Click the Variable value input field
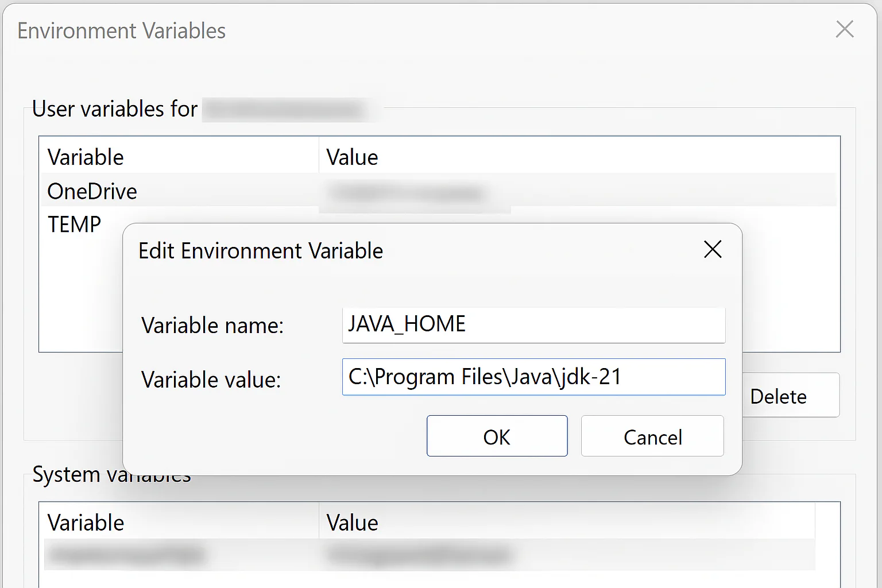 (x=533, y=377)
